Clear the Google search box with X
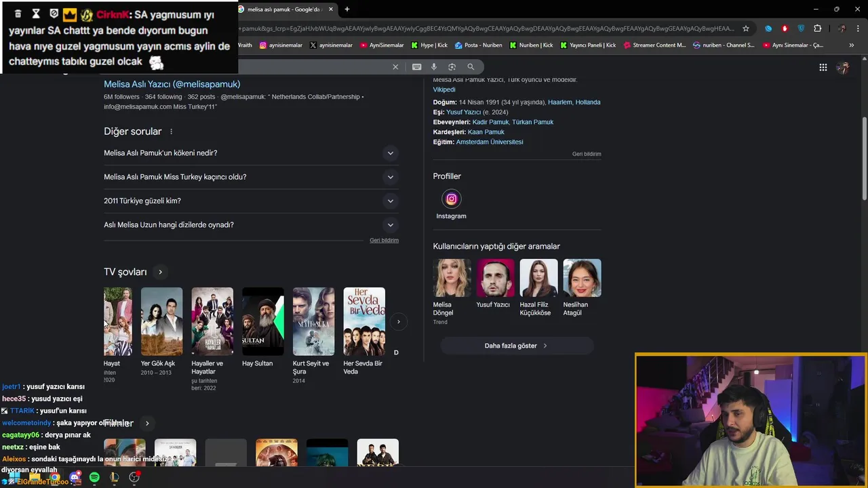Viewport: 868px width, 488px height. coord(395,66)
